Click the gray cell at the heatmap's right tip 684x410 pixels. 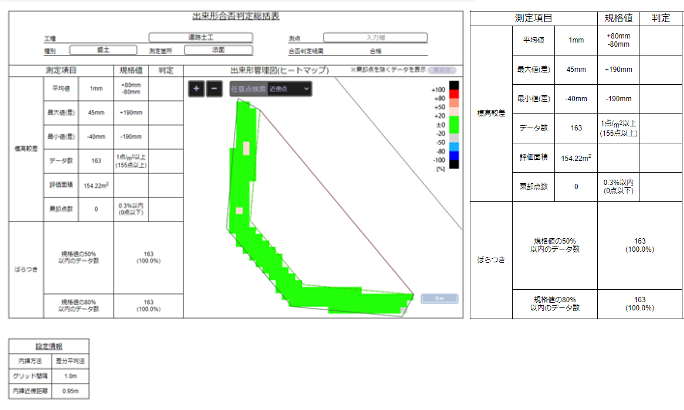[x=404, y=311]
